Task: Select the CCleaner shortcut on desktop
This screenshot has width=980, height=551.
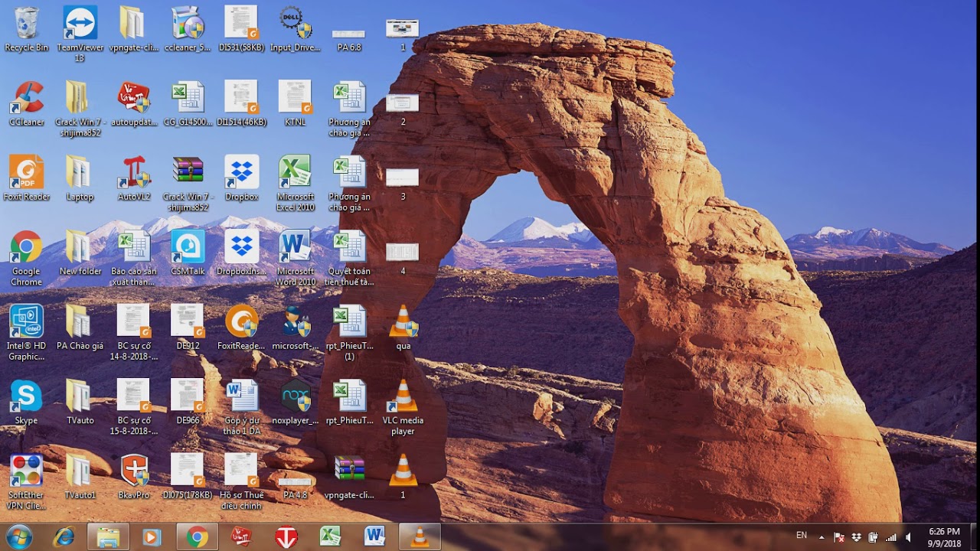Action: 26,104
